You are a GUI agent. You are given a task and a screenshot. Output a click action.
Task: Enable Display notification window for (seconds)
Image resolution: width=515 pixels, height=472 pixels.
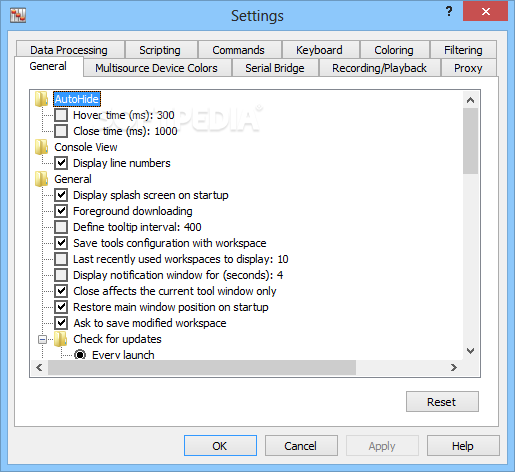click(61, 275)
